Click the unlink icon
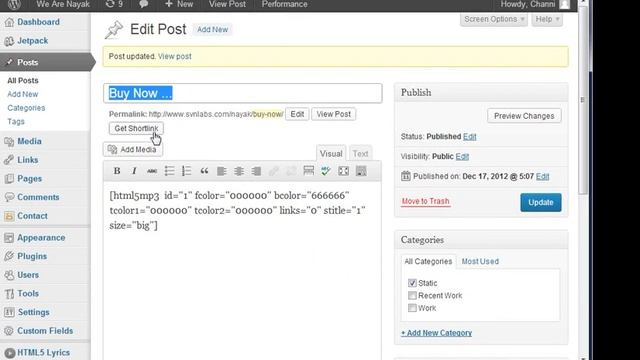The width and height of the screenshot is (640, 360). (x=291, y=171)
